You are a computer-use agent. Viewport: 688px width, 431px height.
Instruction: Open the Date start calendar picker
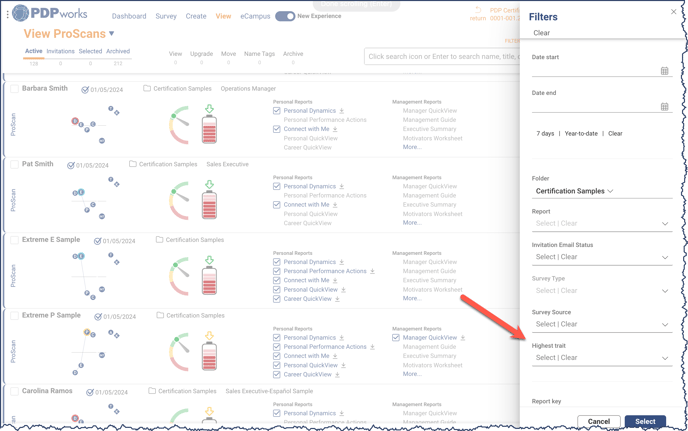coord(664,71)
